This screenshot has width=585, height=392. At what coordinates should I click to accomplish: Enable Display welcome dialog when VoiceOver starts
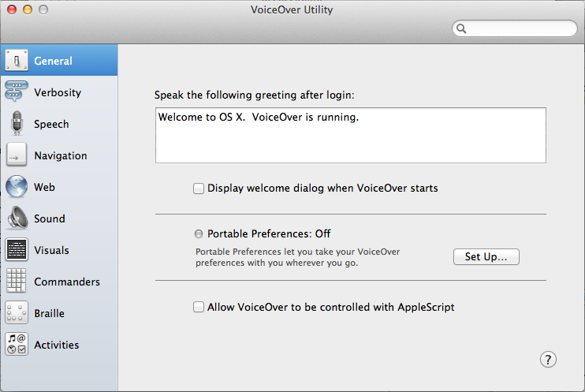click(x=199, y=189)
